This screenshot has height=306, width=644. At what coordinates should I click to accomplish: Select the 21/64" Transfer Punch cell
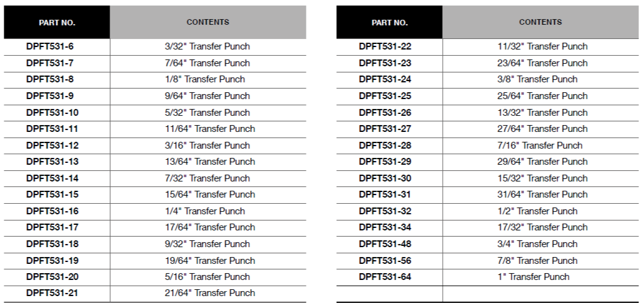pos(208,293)
